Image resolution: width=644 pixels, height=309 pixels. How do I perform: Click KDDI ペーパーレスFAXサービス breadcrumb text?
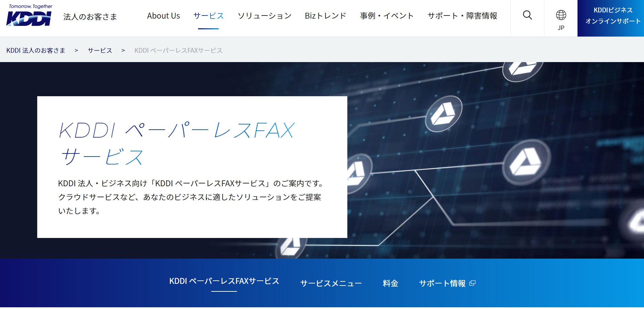point(178,50)
